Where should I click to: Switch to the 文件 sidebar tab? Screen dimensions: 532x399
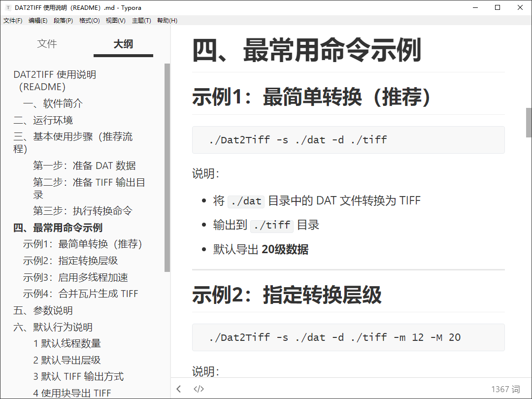coord(47,44)
